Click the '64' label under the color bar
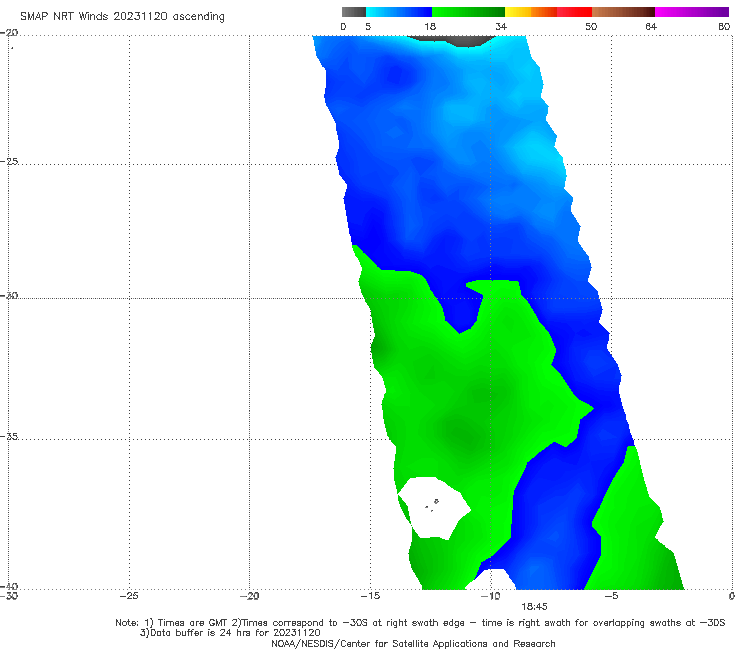This screenshot has width=740, height=650. (651, 26)
